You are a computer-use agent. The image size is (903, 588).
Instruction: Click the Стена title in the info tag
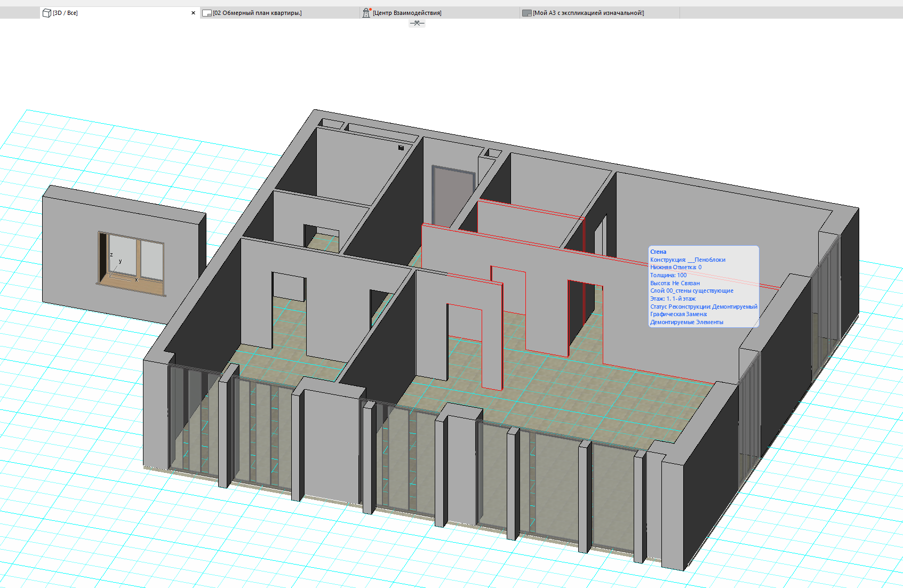tap(658, 252)
